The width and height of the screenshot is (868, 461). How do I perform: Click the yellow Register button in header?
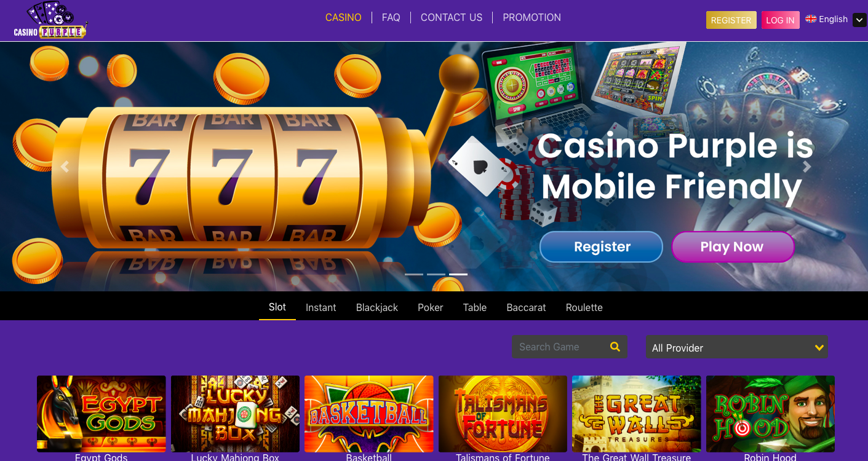pos(731,20)
